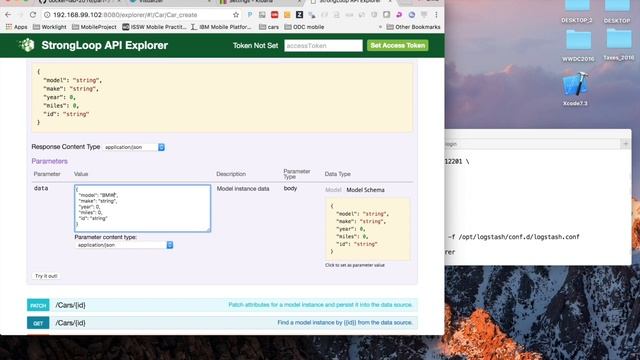
Task: Select the Model tab in Data Type
Action: pos(333,190)
